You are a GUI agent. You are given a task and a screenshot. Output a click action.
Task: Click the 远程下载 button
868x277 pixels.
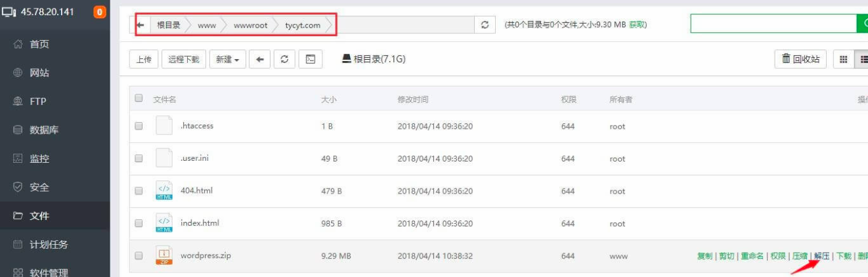[184, 59]
